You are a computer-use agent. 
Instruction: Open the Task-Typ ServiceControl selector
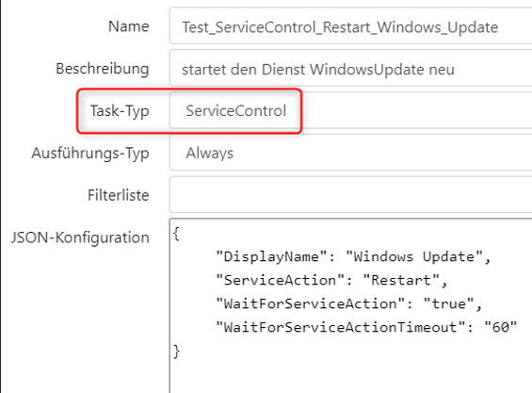pyautogui.click(x=351, y=110)
